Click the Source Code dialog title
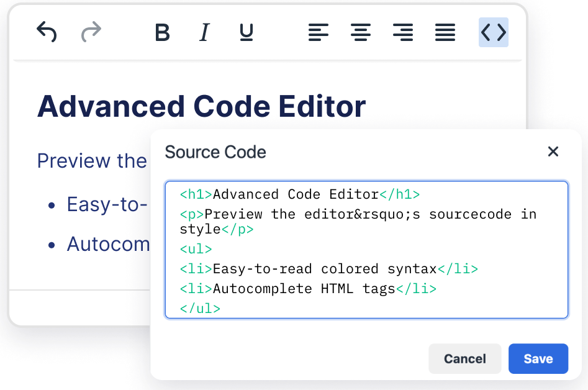The image size is (588, 390). coord(215,152)
